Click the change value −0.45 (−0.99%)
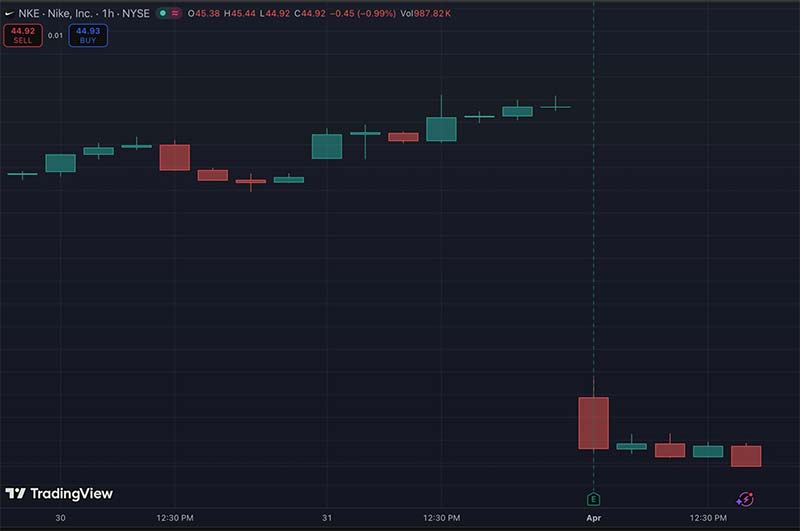This screenshot has width=800, height=531. point(363,13)
